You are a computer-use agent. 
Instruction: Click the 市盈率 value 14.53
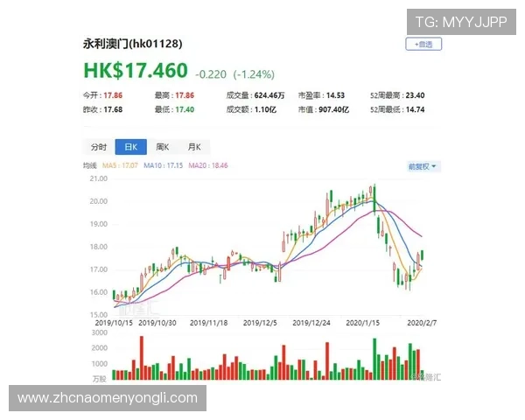coord(335,95)
